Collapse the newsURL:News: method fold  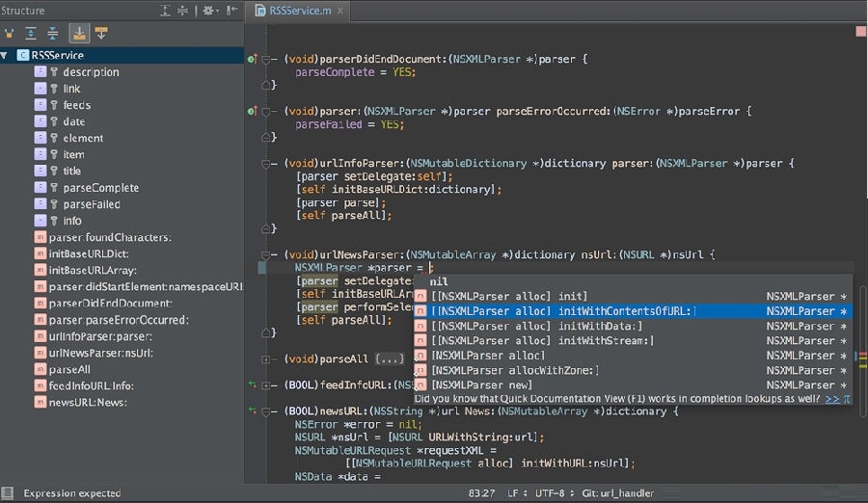[266, 411]
